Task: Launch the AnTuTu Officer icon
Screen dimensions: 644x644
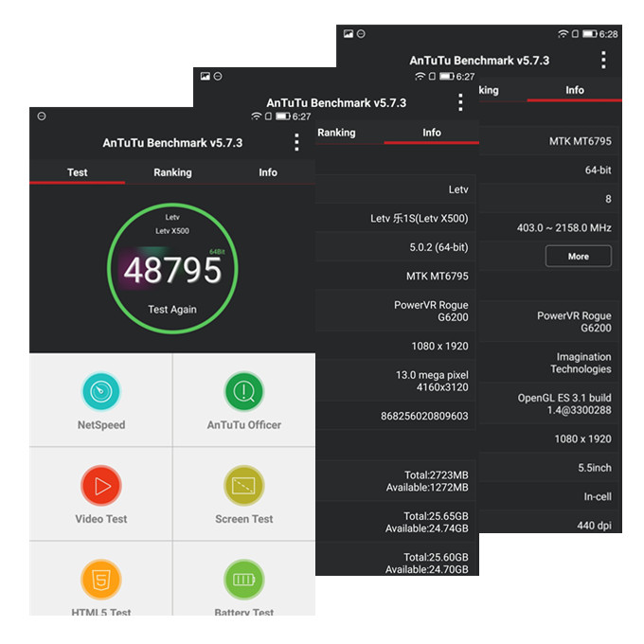Action: click(x=244, y=391)
